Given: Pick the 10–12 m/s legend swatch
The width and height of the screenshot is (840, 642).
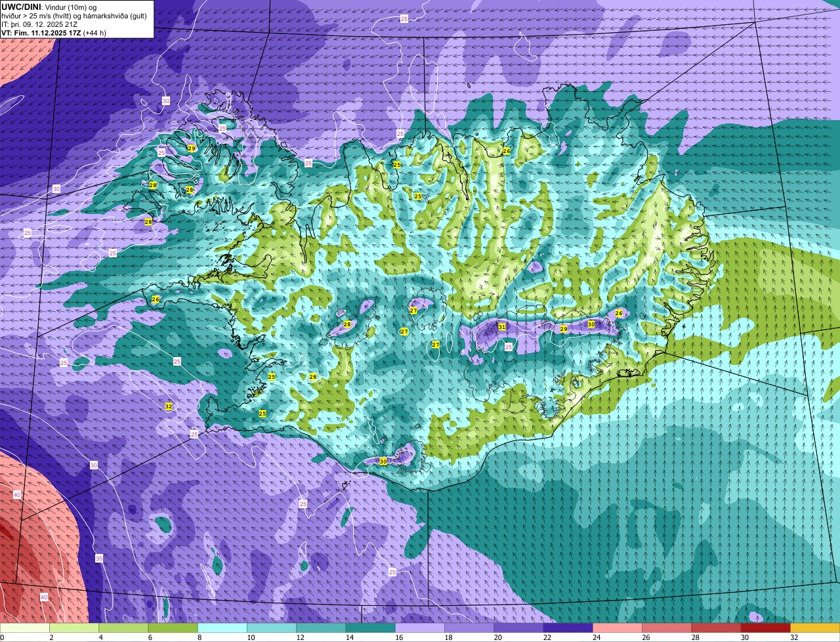Looking at the screenshot, I should (272, 628).
